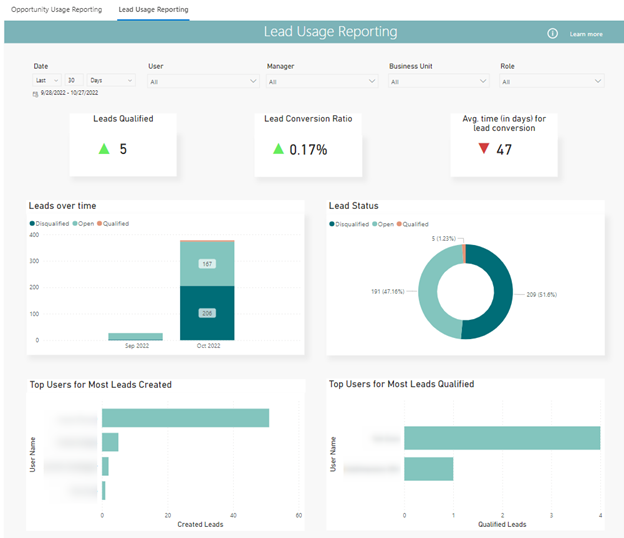The height and width of the screenshot is (538, 624).
Task: Click the 191 (47.16%) donut label
Action: (388, 292)
